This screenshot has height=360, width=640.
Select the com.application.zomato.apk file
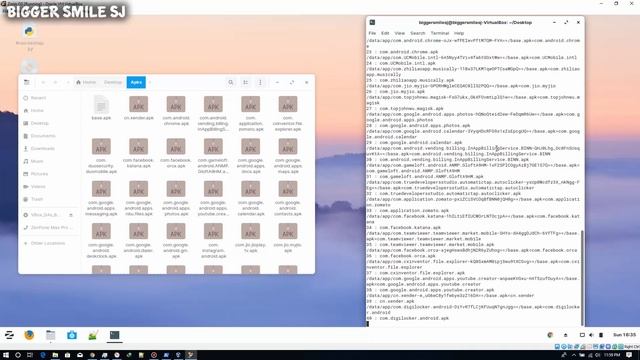pos(251,113)
